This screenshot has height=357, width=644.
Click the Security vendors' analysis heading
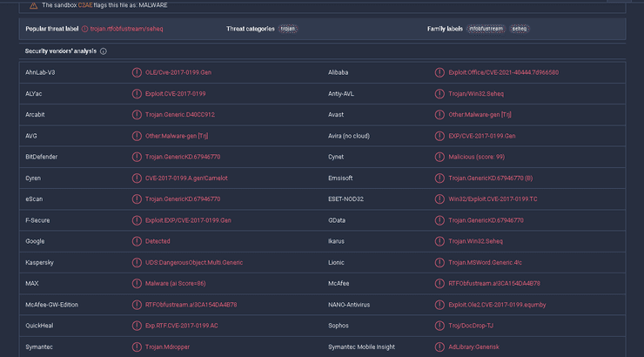(61, 51)
